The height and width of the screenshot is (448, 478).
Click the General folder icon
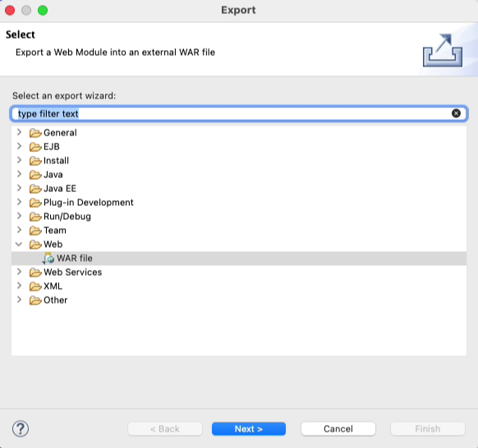pyautogui.click(x=35, y=133)
